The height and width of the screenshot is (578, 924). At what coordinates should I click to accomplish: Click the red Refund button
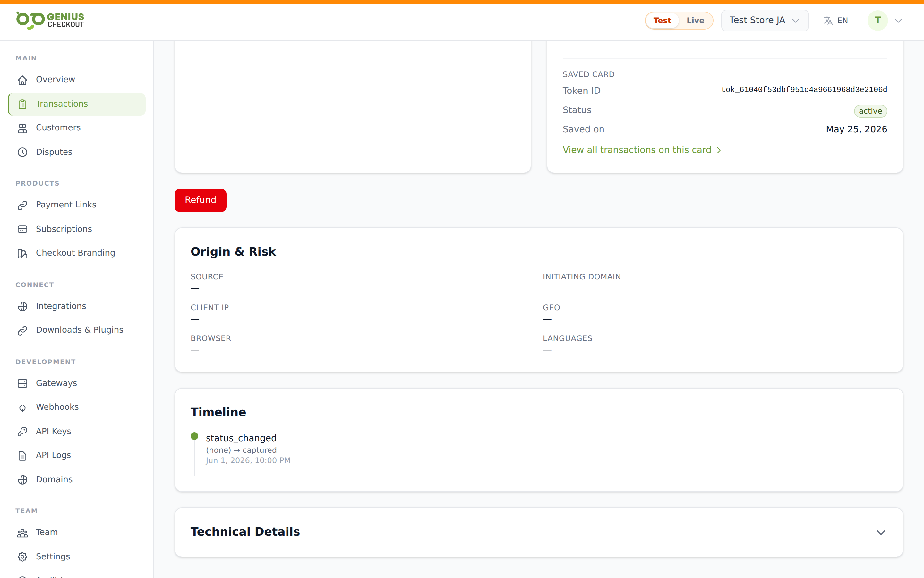(201, 200)
